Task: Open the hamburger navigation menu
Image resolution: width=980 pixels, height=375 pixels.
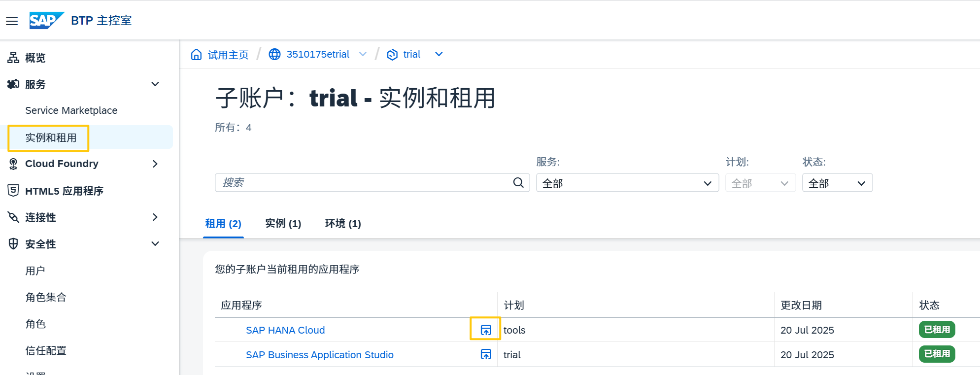Action: tap(12, 21)
